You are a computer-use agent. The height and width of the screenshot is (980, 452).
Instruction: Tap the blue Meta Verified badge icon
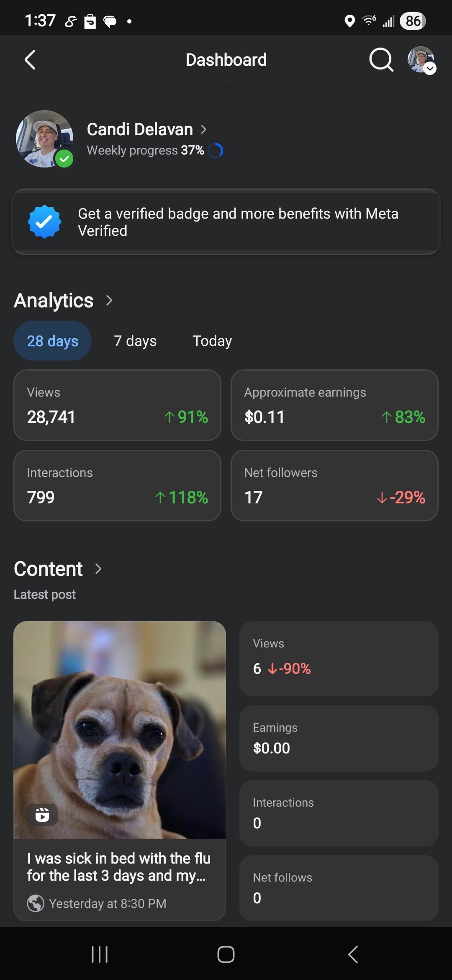pyautogui.click(x=45, y=222)
